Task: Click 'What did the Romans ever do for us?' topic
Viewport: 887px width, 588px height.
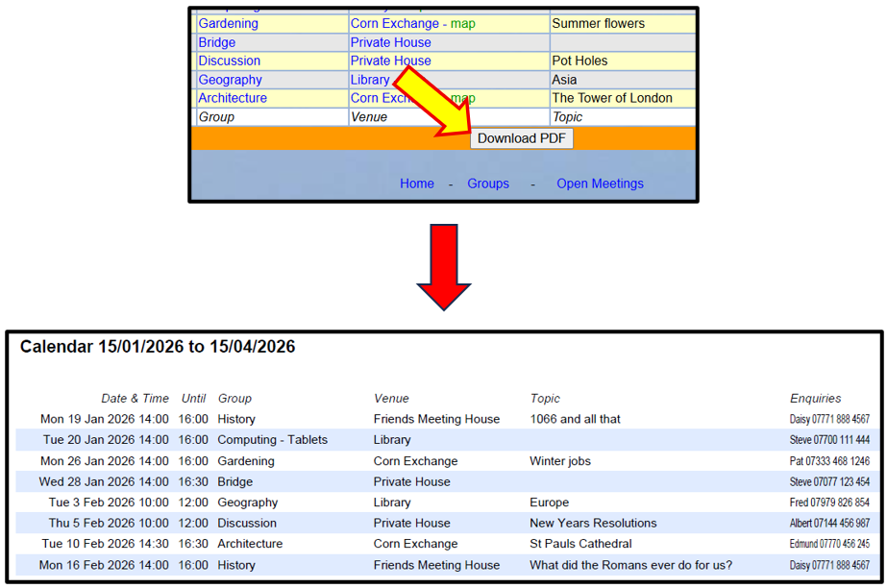Action: click(x=630, y=565)
